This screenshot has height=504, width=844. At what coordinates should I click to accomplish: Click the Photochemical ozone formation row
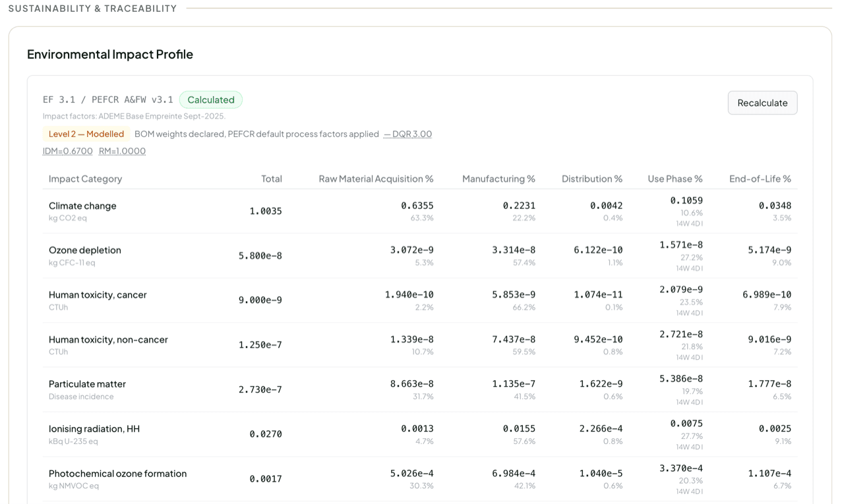[420, 479]
